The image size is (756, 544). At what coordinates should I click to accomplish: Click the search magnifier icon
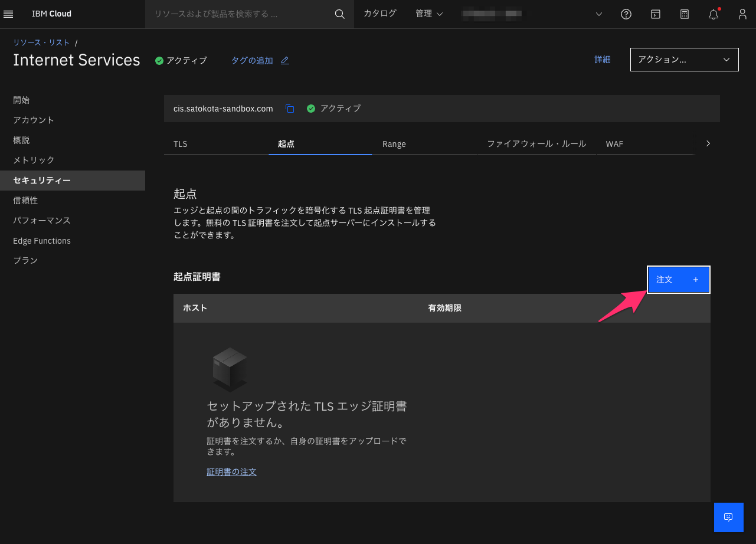coord(339,14)
